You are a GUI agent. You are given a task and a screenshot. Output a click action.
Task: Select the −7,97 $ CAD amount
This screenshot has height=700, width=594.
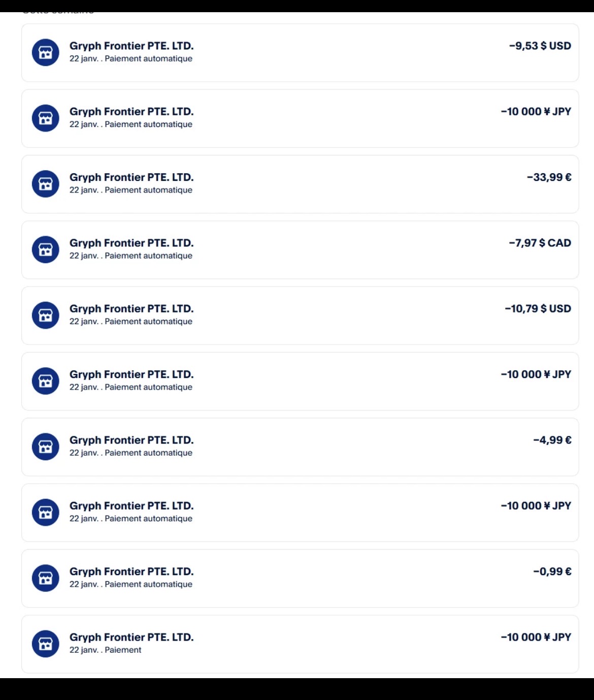(x=540, y=243)
